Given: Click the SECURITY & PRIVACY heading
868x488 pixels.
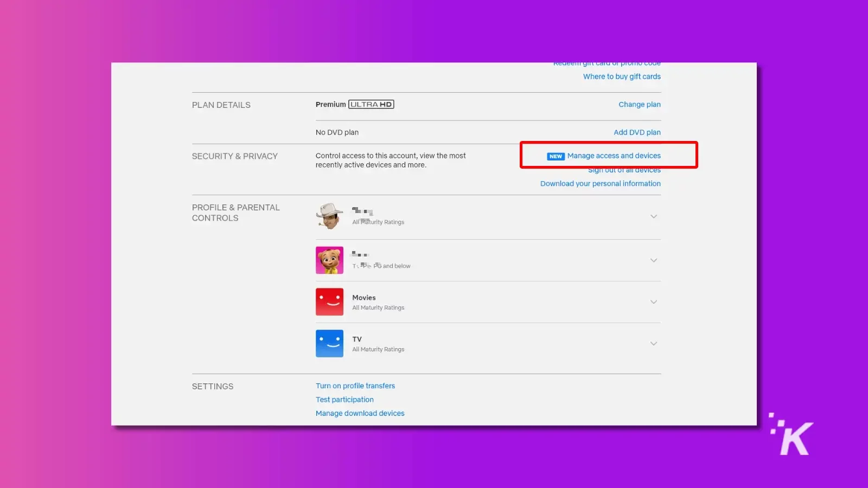Looking at the screenshot, I should pos(235,156).
